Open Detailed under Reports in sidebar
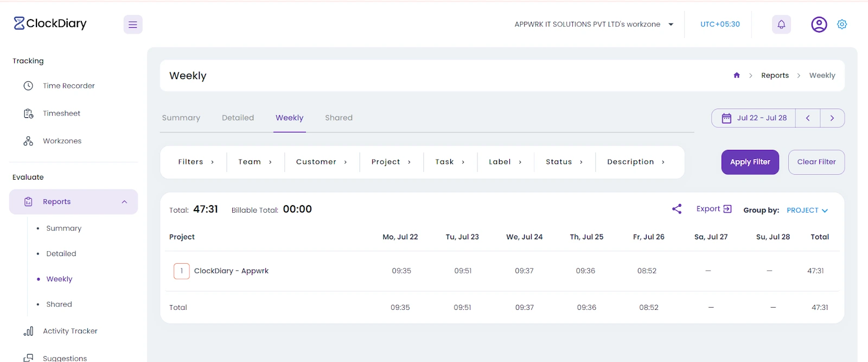The image size is (868, 362). 61,253
